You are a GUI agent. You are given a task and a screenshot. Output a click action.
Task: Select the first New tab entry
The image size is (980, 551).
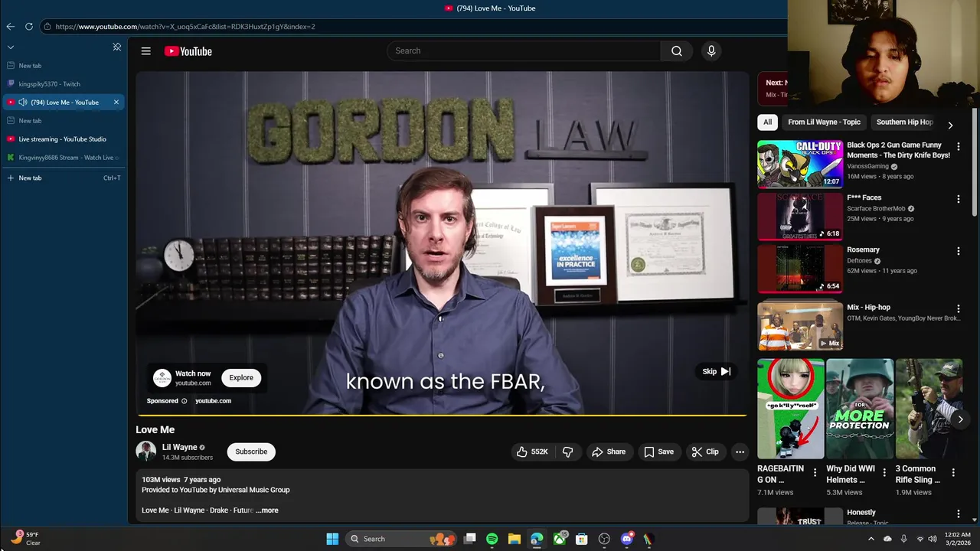click(x=63, y=66)
